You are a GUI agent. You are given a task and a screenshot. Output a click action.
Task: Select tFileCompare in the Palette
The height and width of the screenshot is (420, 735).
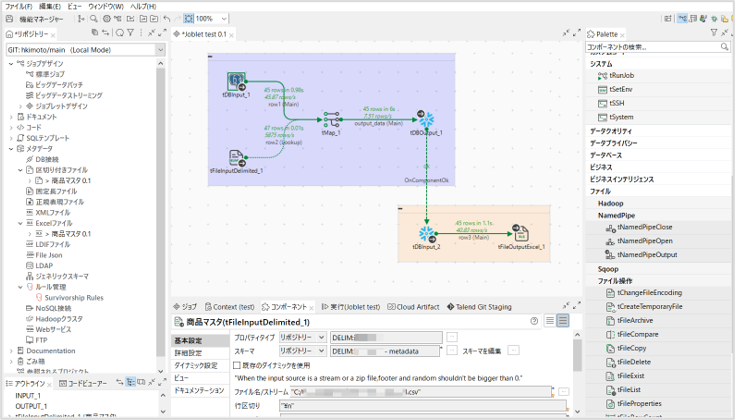pos(632,335)
